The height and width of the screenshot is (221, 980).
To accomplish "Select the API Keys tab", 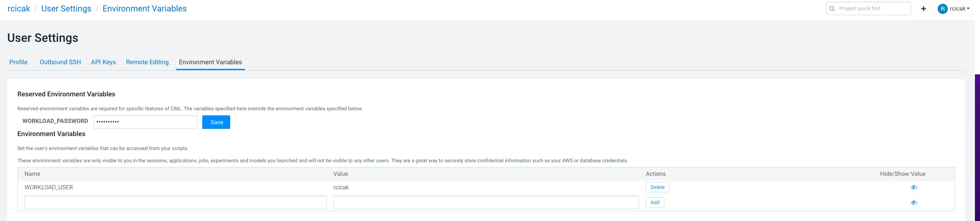I will coord(103,62).
